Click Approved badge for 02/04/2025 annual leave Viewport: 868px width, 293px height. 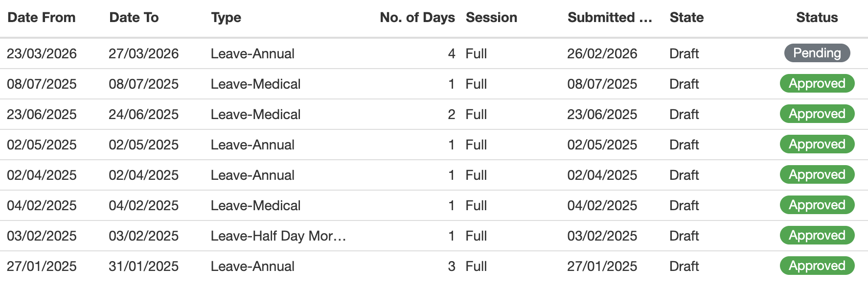point(817,174)
